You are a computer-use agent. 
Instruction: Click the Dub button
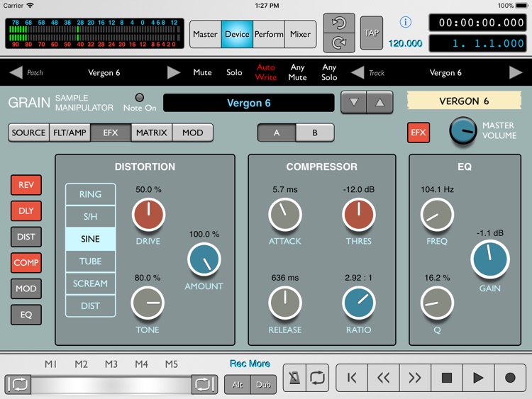(x=263, y=384)
